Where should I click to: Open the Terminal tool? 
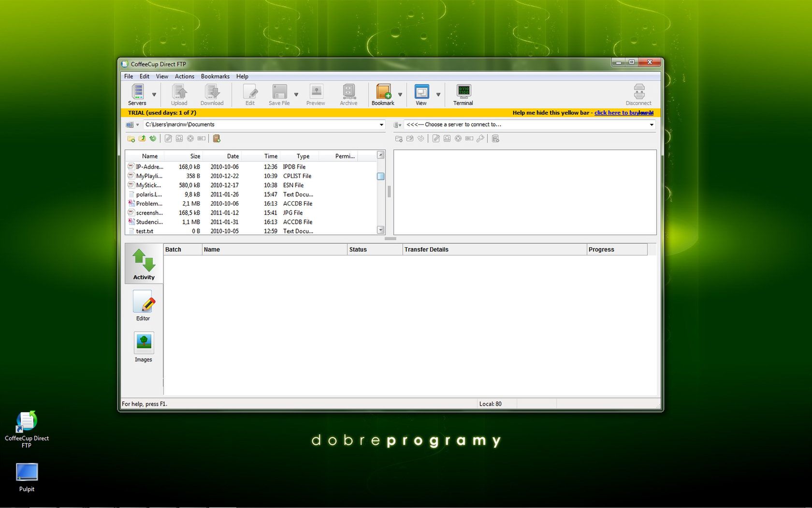click(x=463, y=94)
